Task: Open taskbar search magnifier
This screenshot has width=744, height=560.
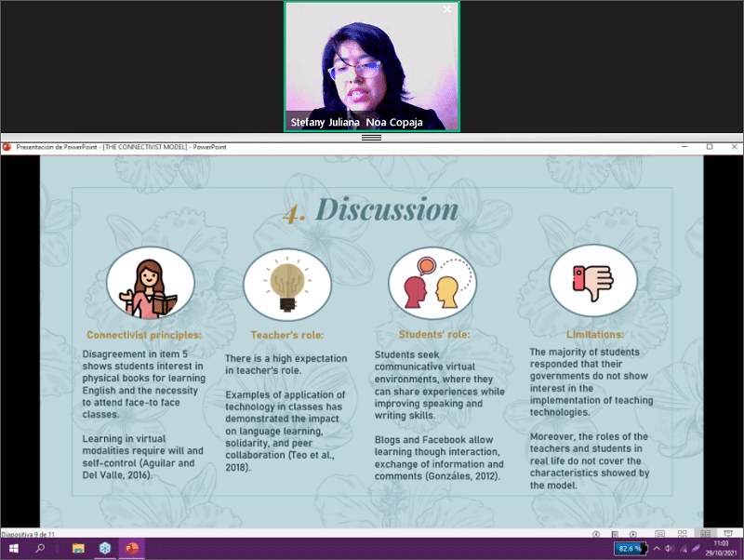Action: [x=41, y=549]
